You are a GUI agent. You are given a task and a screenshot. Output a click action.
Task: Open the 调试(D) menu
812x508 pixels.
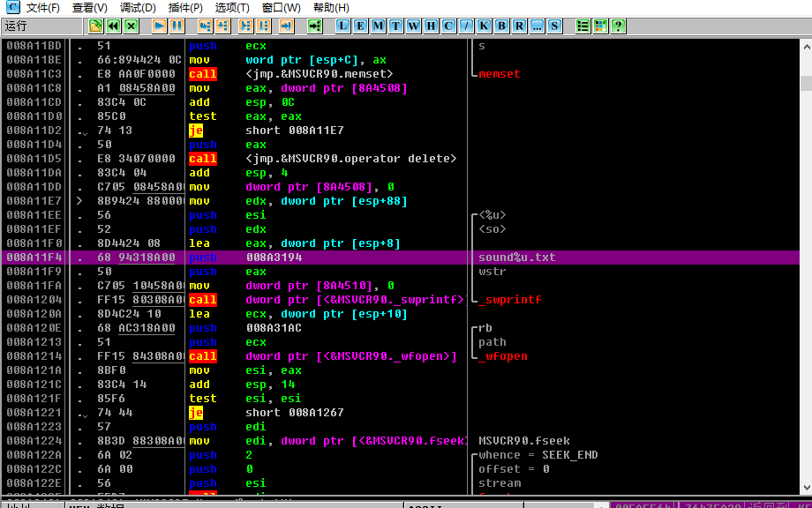click(x=138, y=8)
